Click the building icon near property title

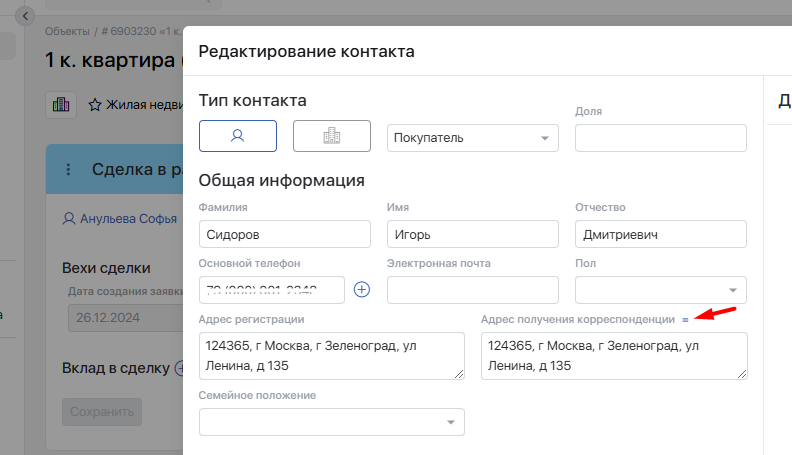61,104
